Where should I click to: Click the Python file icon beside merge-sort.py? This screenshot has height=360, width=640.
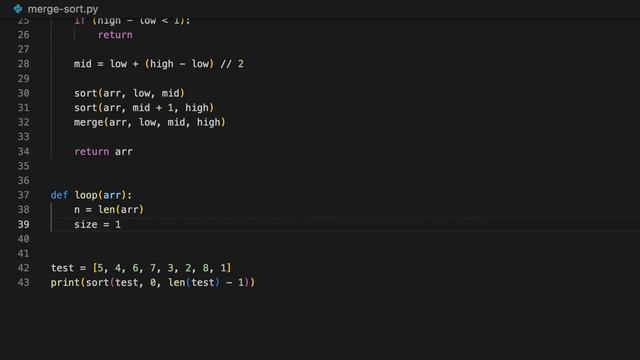(18, 9)
